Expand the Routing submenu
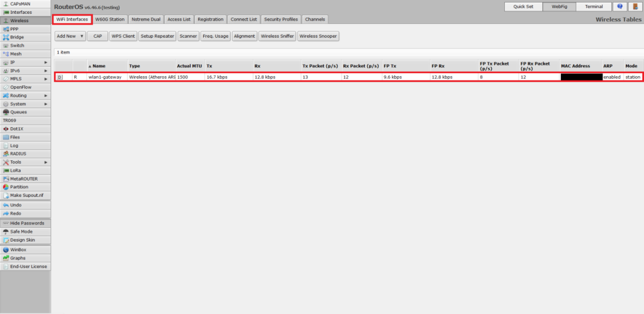Image resolution: width=644 pixels, height=314 pixels. tap(25, 96)
